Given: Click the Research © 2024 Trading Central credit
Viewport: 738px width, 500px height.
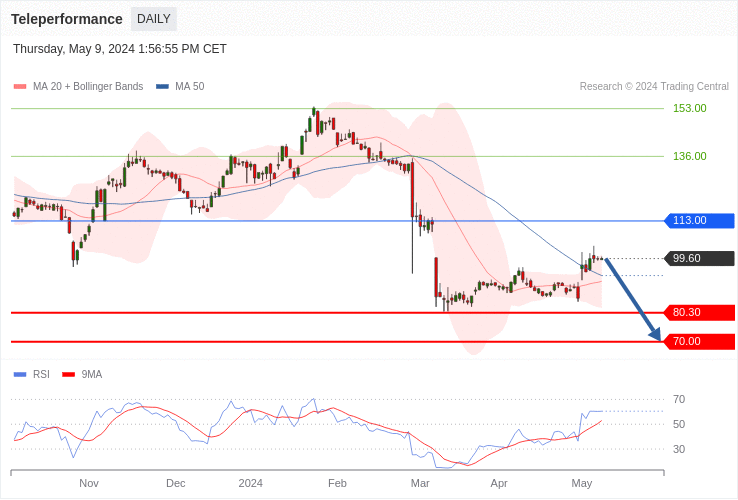Looking at the screenshot, I should pyautogui.click(x=654, y=87).
